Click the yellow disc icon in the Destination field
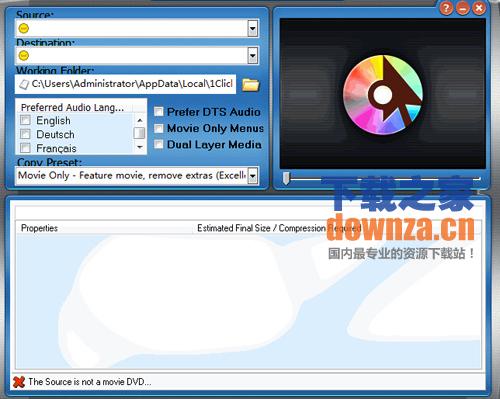This screenshot has width=500, height=399. 24,55
